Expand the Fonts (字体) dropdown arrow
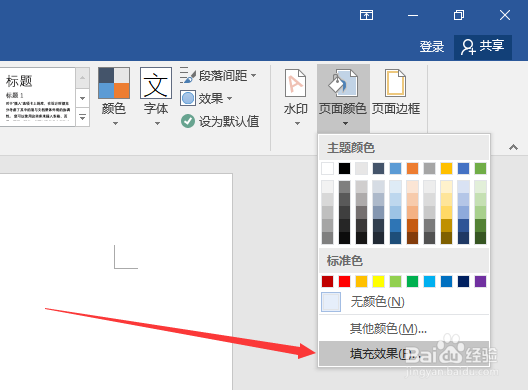Viewport: 528px width, 390px height. (x=157, y=124)
